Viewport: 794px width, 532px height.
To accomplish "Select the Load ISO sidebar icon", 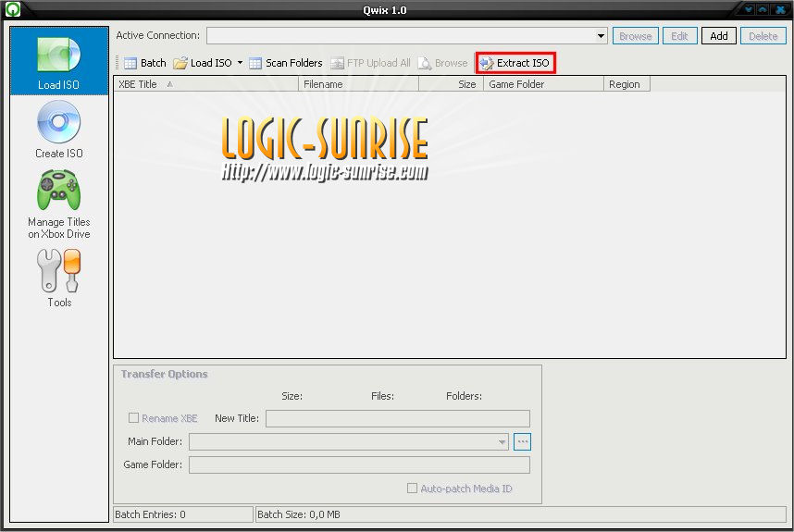I will (58, 62).
